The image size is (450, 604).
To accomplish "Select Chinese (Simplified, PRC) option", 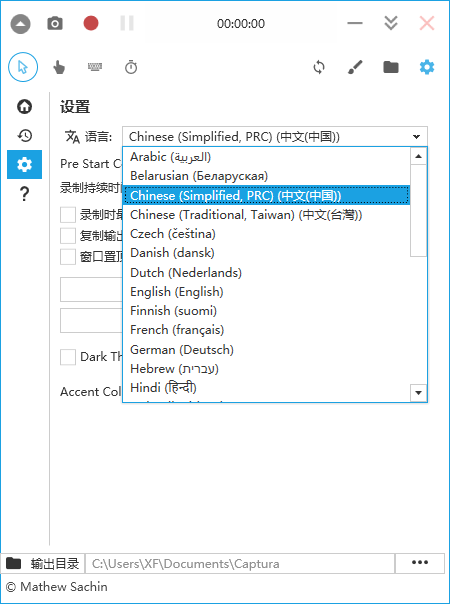I will click(x=266, y=195).
